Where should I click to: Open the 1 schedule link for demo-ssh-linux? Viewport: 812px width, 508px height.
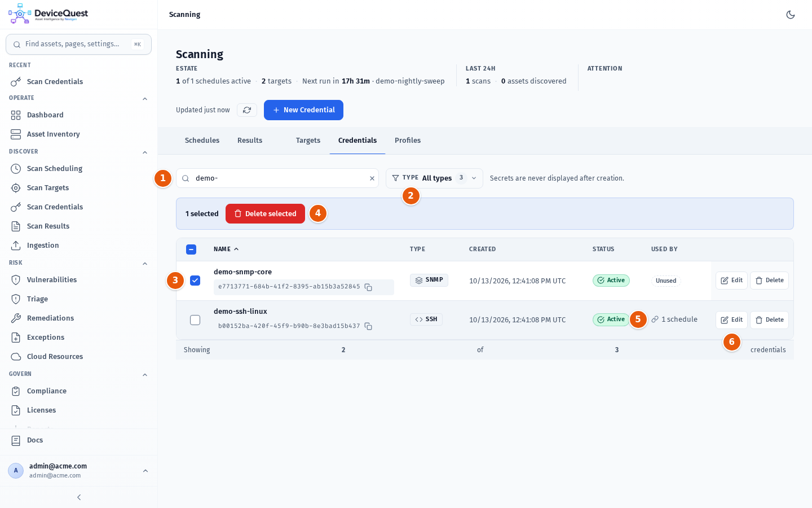tap(674, 319)
